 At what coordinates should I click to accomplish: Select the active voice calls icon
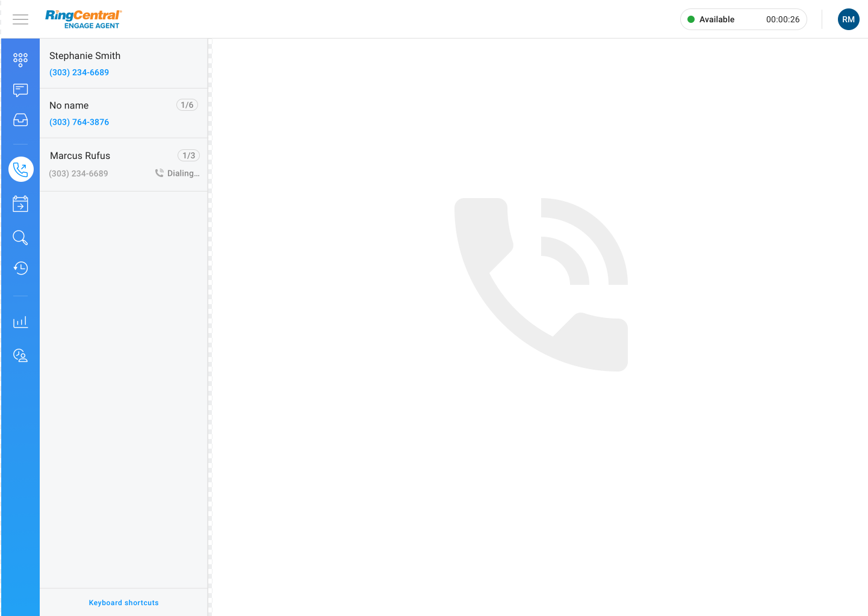tap(20, 169)
